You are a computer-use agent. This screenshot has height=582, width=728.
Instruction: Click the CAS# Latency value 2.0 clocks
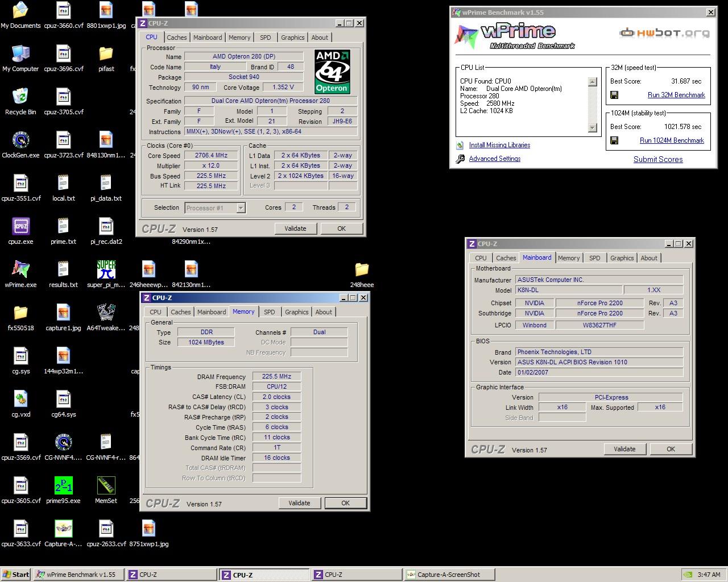(x=277, y=397)
